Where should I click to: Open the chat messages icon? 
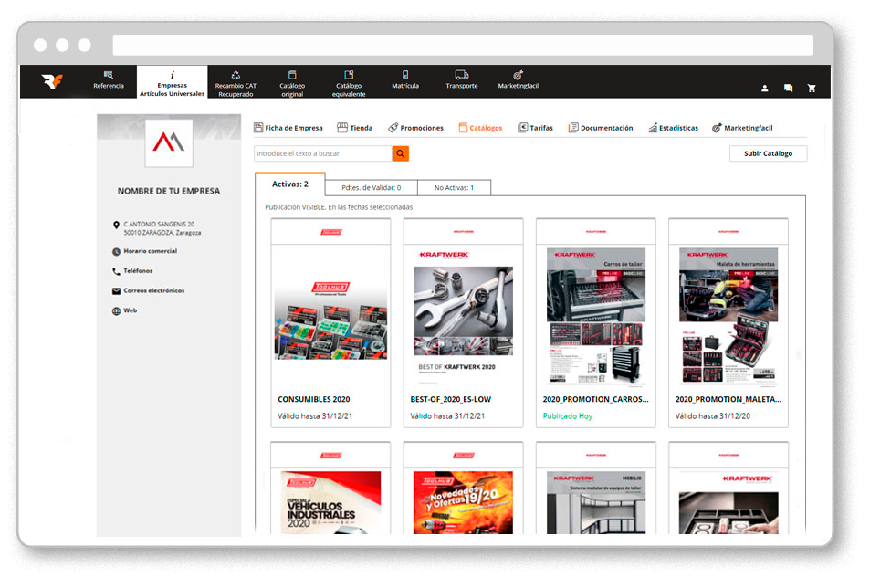[x=788, y=89]
